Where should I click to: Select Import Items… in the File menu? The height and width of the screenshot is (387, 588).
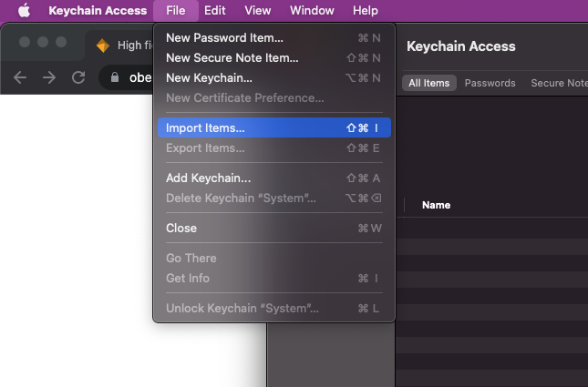pyautogui.click(x=274, y=127)
